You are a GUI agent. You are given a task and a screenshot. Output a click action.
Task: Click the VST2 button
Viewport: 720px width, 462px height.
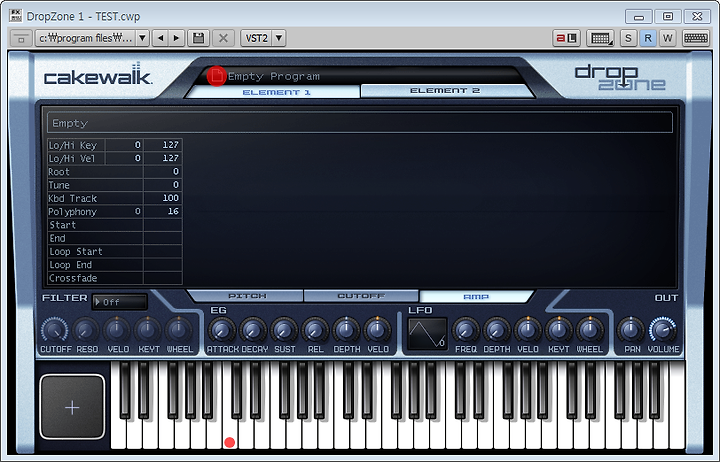256,38
